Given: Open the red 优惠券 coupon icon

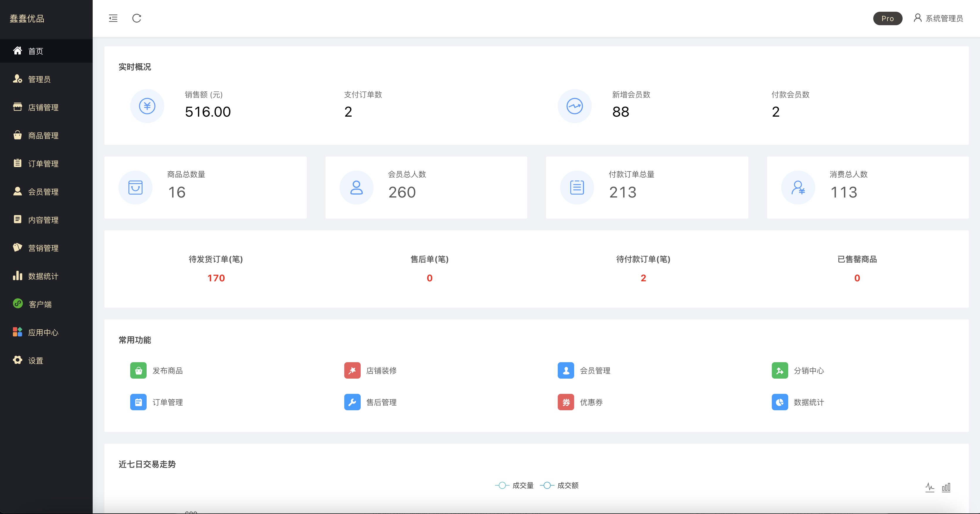Looking at the screenshot, I should [x=566, y=402].
